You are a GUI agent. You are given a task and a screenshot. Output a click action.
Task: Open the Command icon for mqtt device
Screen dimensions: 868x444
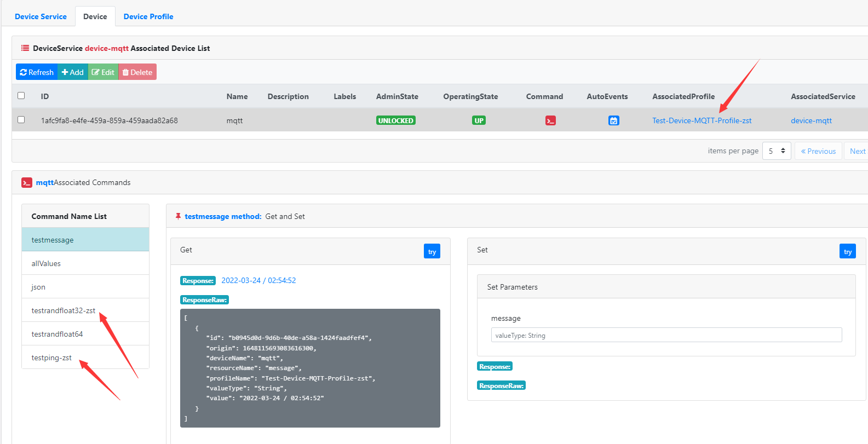(x=550, y=120)
